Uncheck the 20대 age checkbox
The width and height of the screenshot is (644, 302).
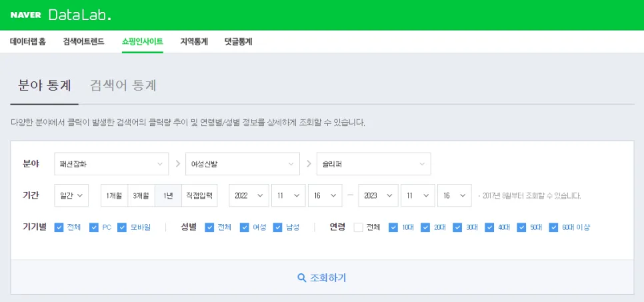425,227
